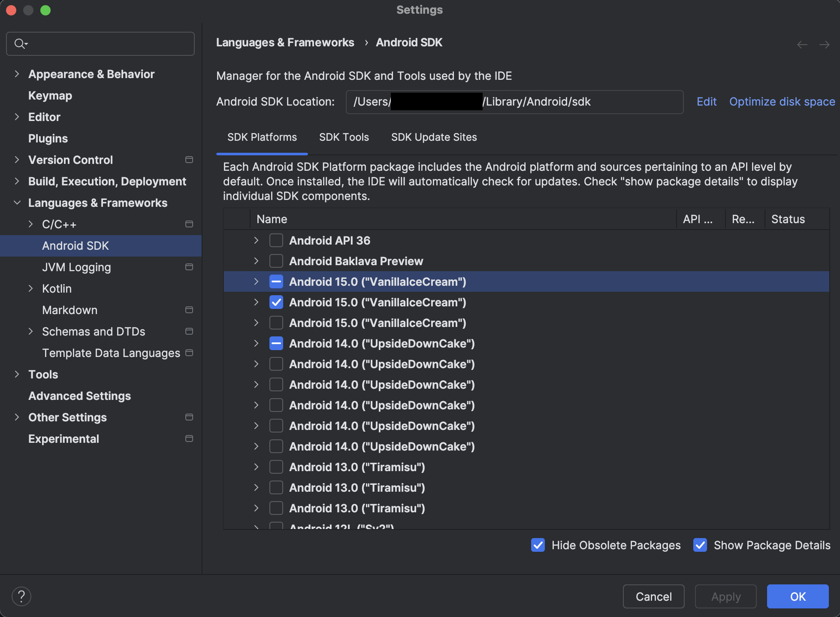Click the Name column header
Viewport: 840px width, 617px height.
[x=463, y=219]
